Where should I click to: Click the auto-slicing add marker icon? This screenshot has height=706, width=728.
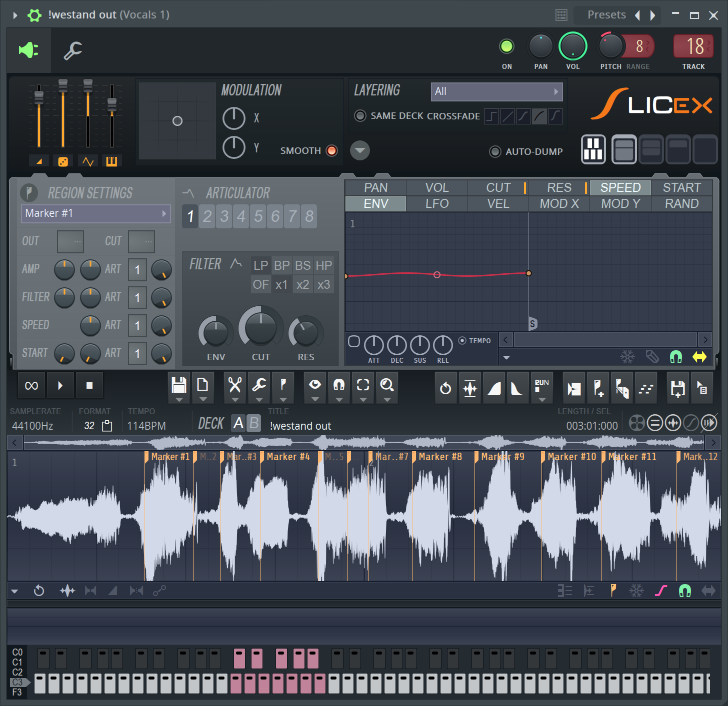coord(597,388)
